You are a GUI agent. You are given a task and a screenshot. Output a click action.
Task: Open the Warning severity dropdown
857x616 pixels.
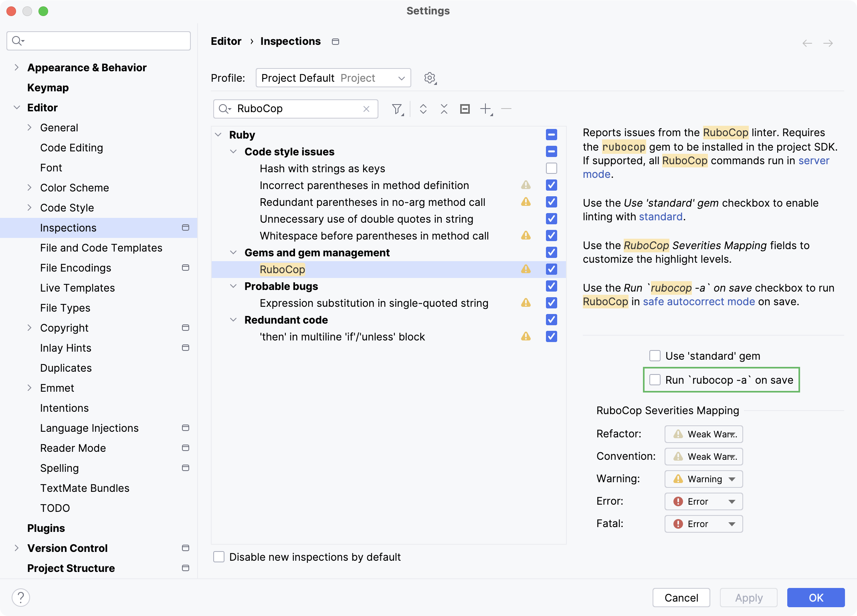(703, 479)
